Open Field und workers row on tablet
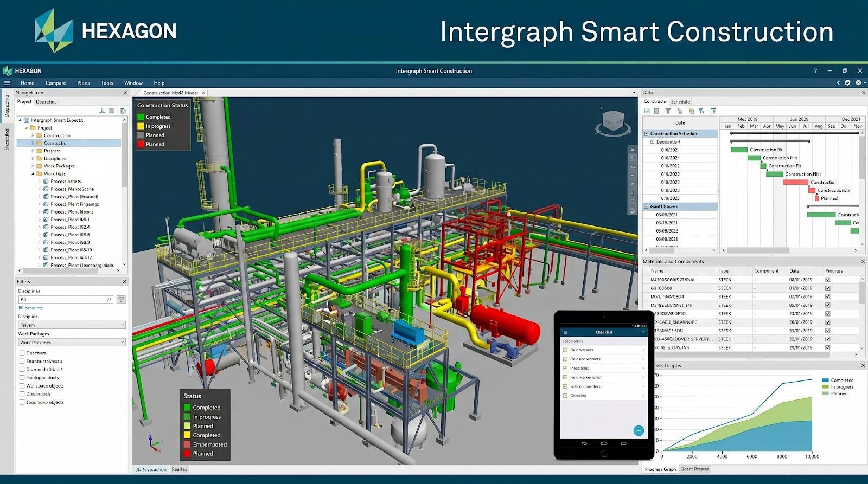Image resolution: width=868 pixels, height=484 pixels. pyautogui.click(x=603, y=359)
